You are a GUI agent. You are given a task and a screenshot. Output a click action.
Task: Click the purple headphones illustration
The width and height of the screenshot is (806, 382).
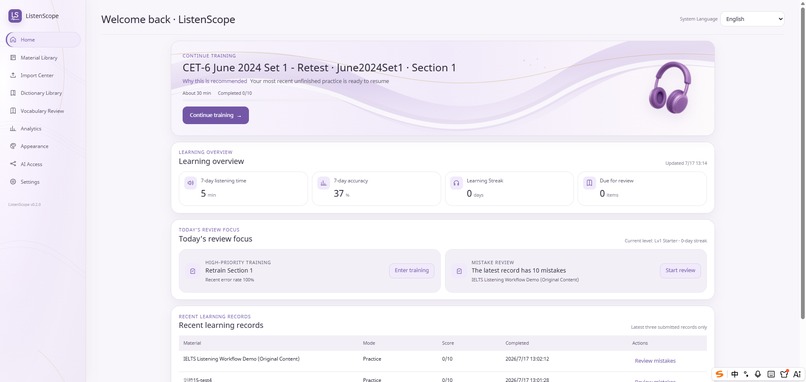(669, 87)
